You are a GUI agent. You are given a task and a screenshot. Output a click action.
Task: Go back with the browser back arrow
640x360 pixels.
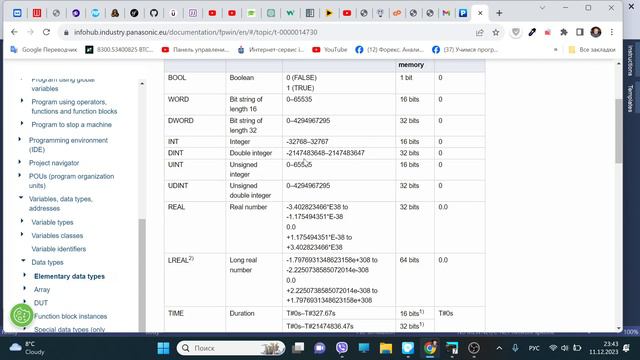(14, 32)
